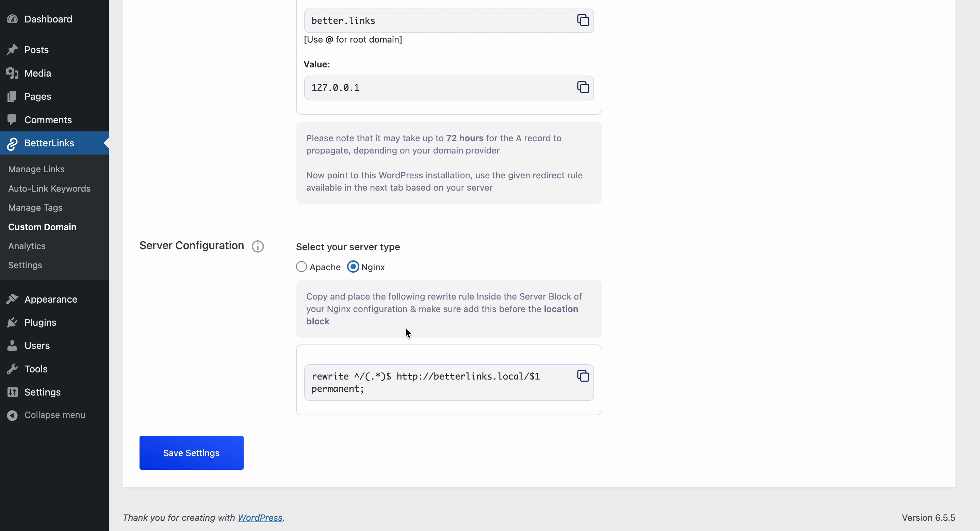Copy the better.links name field value
The image size is (980, 531).
(583, 20)
